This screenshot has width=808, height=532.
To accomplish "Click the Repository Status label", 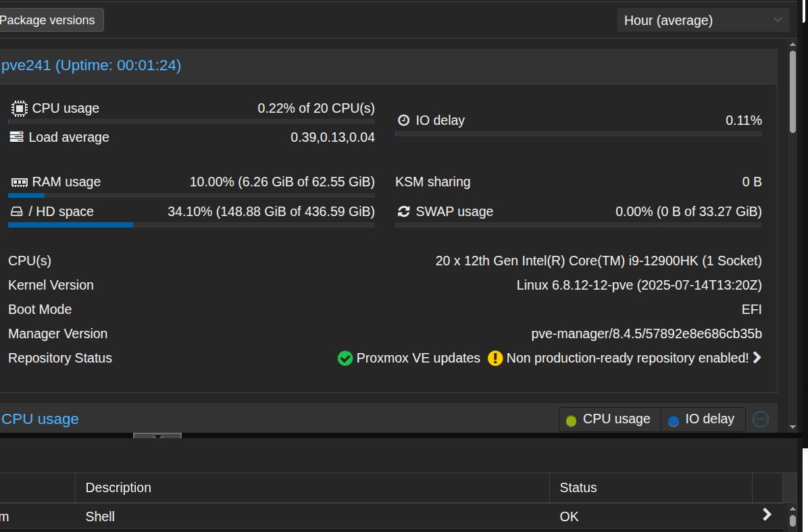I will pyautogui.click(x=59, y=358).
